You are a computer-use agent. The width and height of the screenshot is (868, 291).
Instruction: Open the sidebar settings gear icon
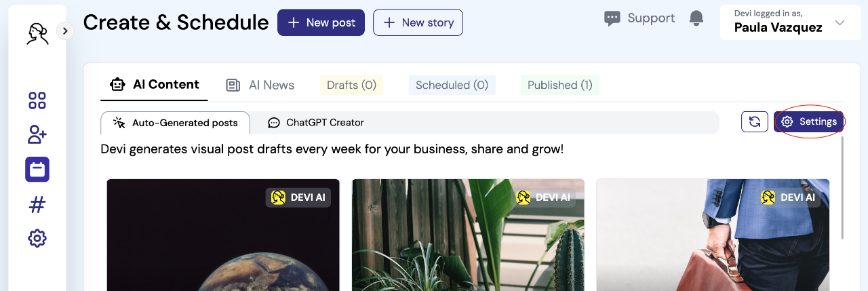(37, 238)
